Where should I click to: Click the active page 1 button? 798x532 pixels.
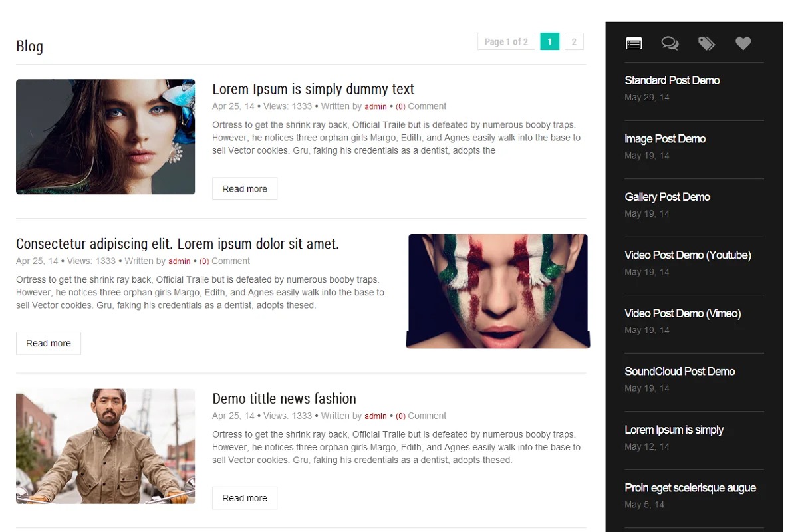pos(549,41)
